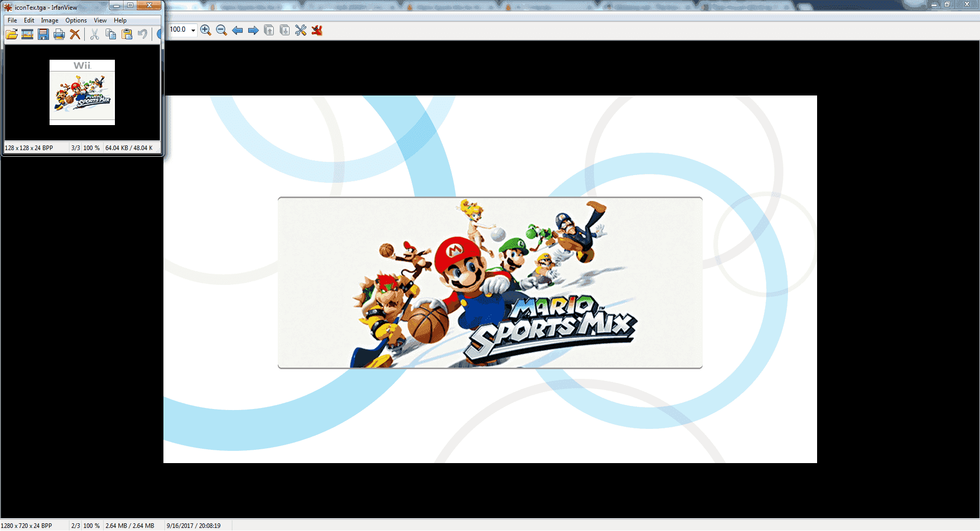Close the background IrfanView window
This screenshot has width=980, height=531.
[x=967, y=5]
